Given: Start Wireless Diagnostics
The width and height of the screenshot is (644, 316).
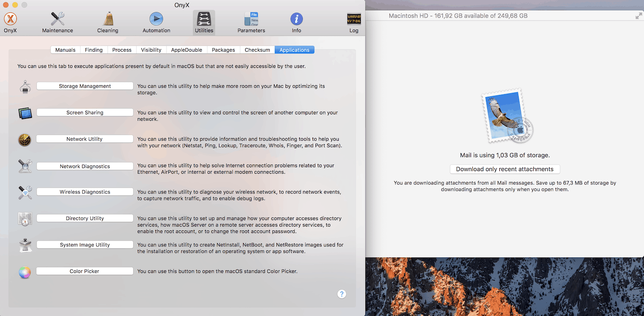Looking at the screenshot, I should (x=85, y=192).
